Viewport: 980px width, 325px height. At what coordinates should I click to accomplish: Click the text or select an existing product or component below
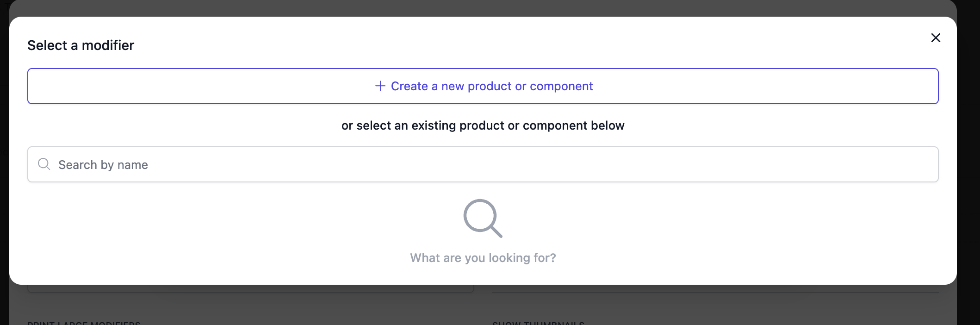coord(483,125)
